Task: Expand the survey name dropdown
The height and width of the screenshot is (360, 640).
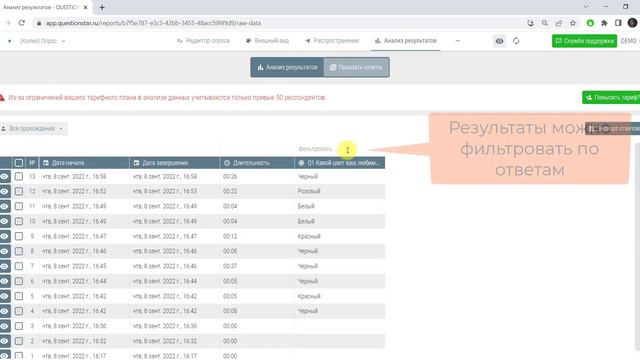Action: (x=42, y=41)
